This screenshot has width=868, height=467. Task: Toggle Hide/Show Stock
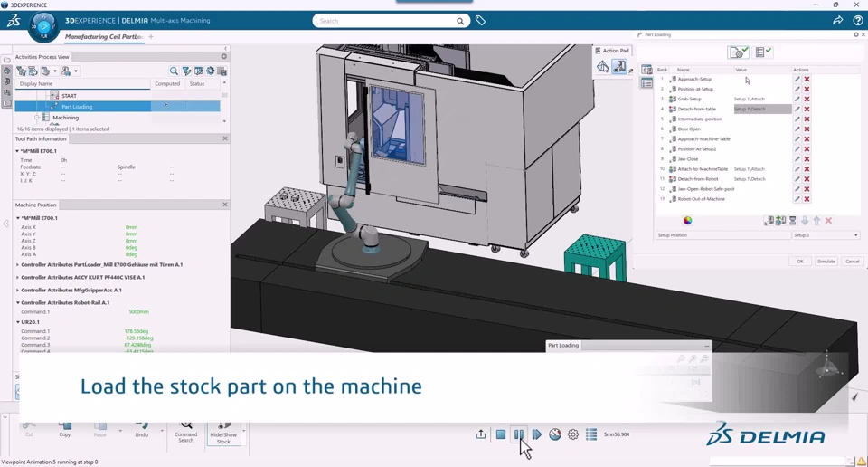tap(223, 434)
